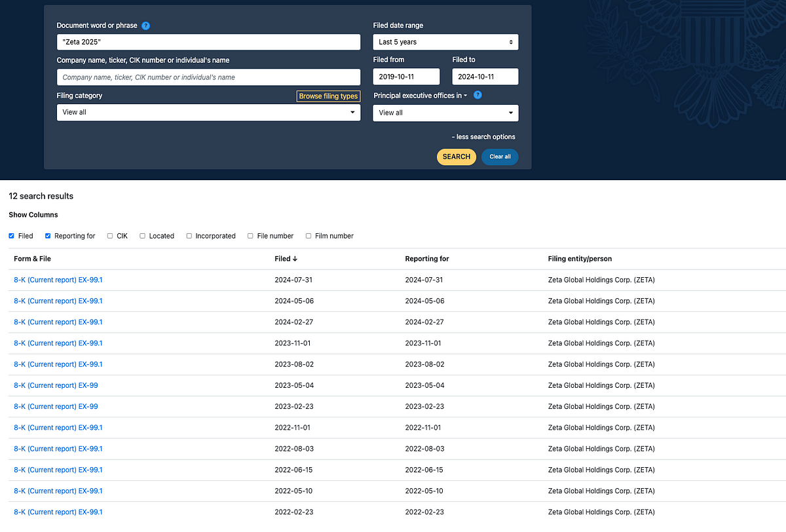Click the Filed from date field

(x=406, y=77)
